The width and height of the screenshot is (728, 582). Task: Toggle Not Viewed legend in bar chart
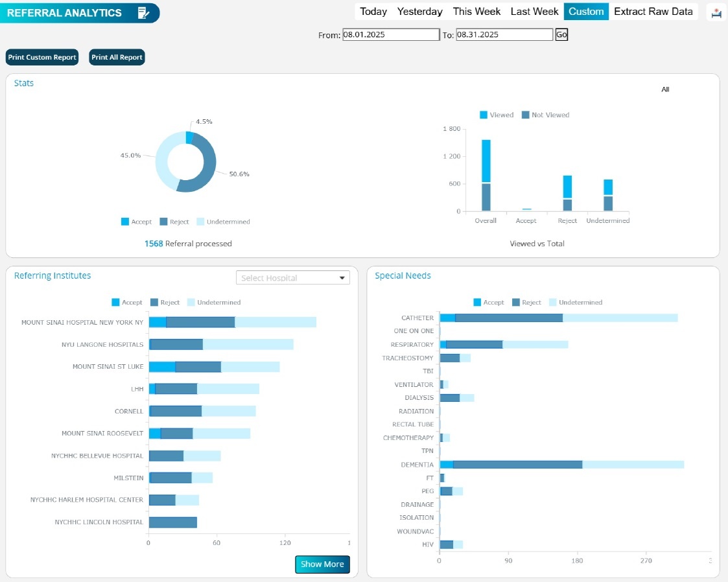point(545,115)
